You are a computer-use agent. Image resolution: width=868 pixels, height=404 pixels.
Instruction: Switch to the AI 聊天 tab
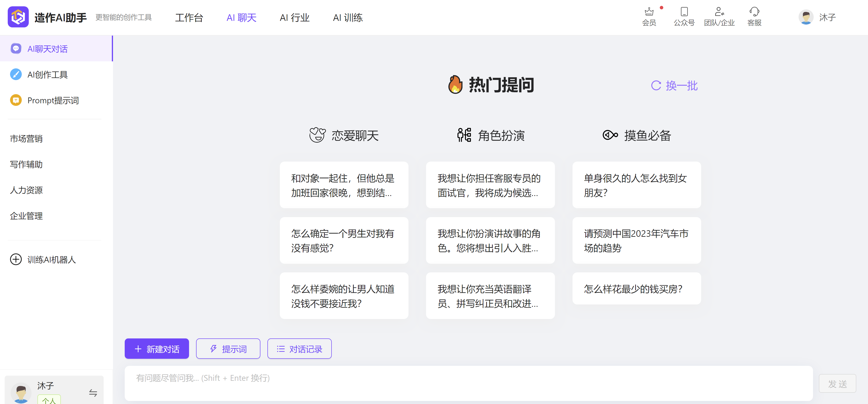(x=242, y=18)
